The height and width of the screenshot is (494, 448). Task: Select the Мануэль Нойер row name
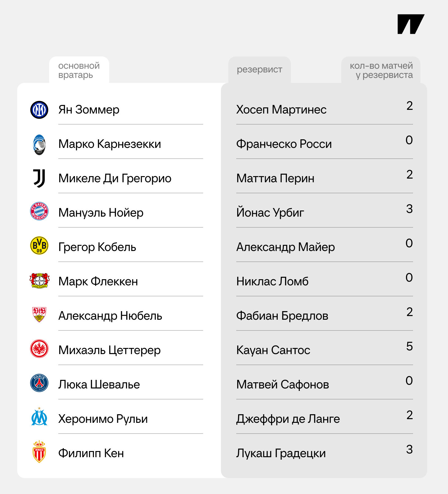(x=101, y=213)
